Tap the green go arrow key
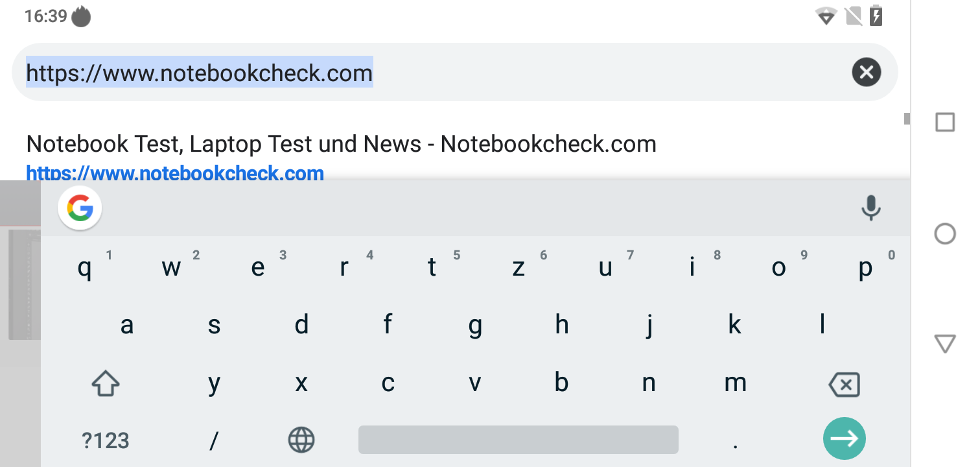 [x=845, y=439]
